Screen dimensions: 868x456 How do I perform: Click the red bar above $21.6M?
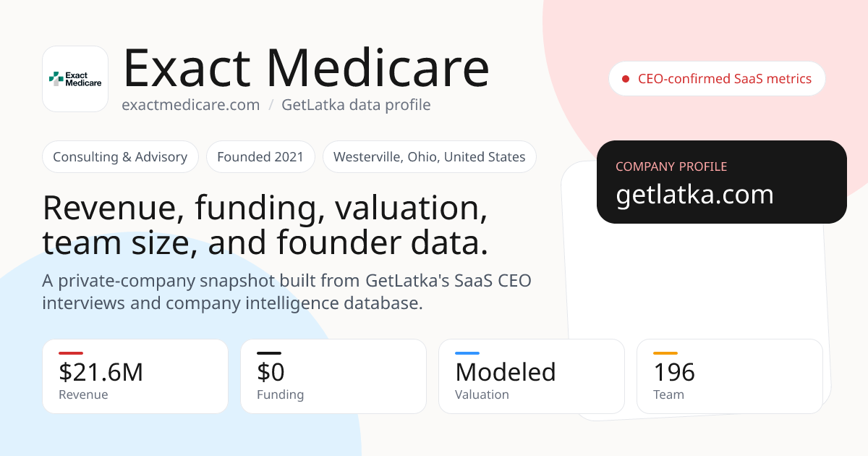click(71, 353)
